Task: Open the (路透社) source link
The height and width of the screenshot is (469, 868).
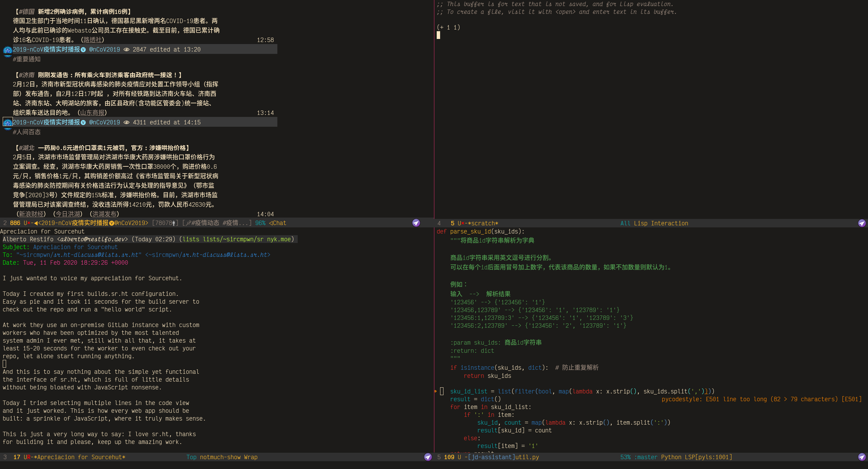Action: click(92, 40)
